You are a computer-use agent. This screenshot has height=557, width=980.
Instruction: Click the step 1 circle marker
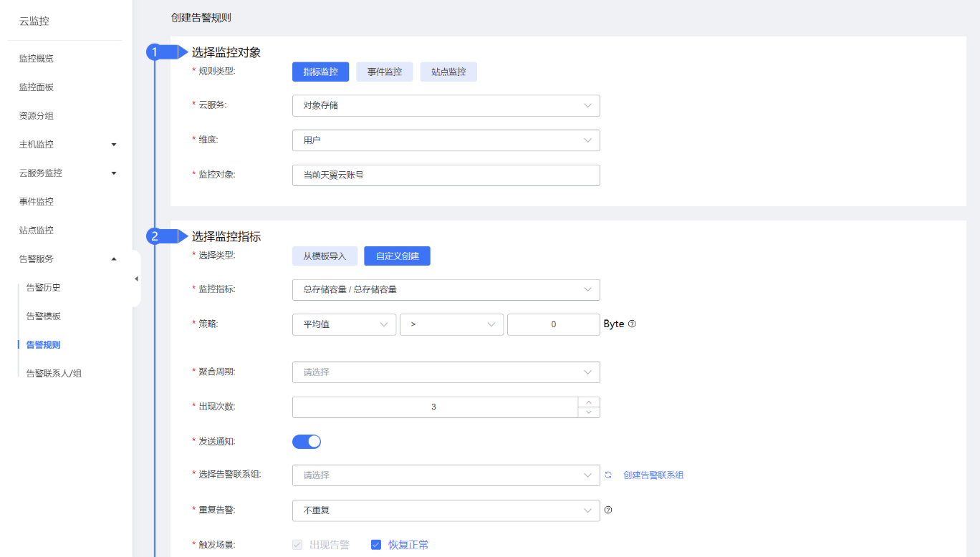(x=155, y=52)
